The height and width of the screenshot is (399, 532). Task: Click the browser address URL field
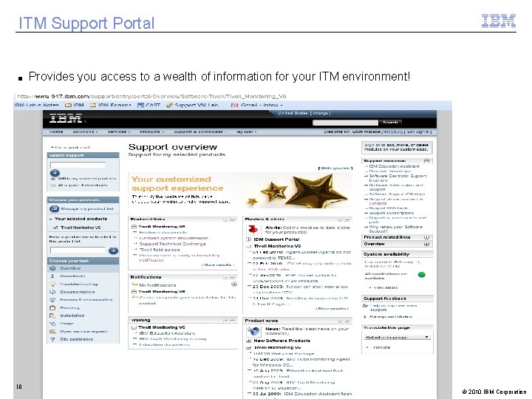point(152,96)
